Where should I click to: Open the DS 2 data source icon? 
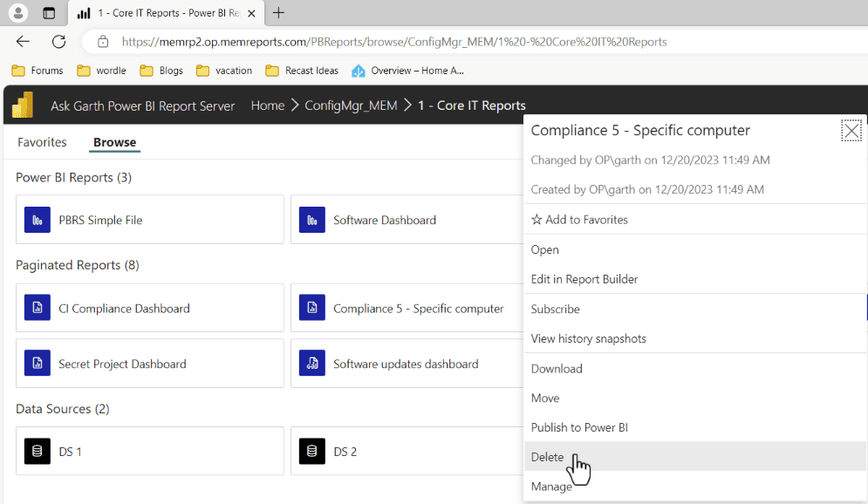[312, 452]
